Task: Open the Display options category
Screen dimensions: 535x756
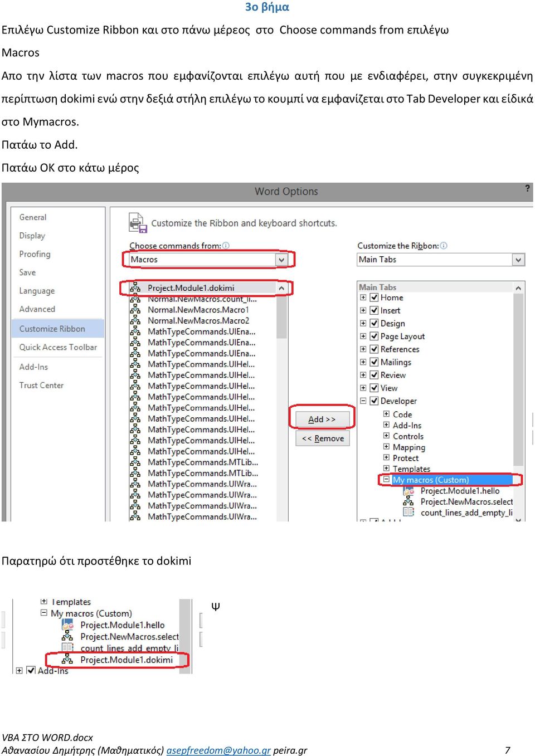Action: point(32,236)
